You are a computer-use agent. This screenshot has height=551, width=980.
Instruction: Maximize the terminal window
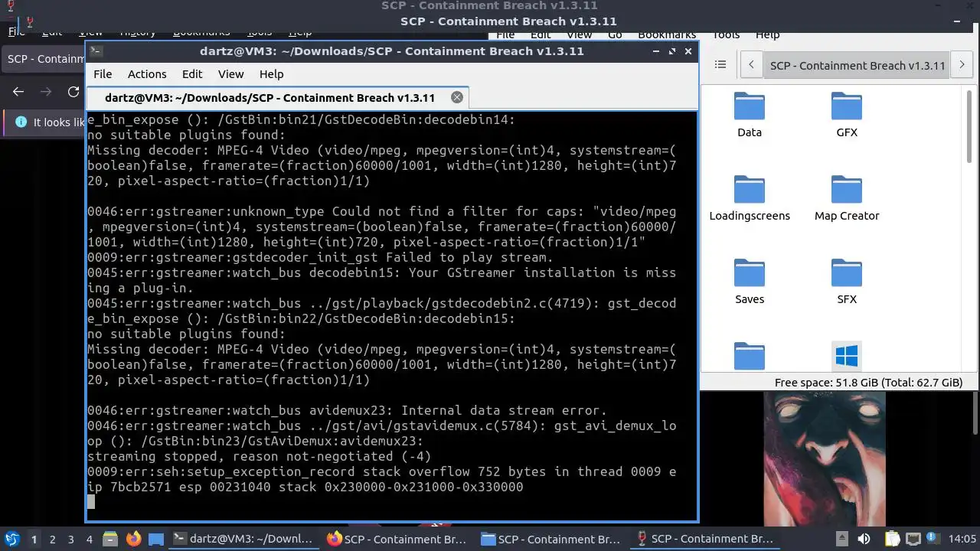point(672,51)
